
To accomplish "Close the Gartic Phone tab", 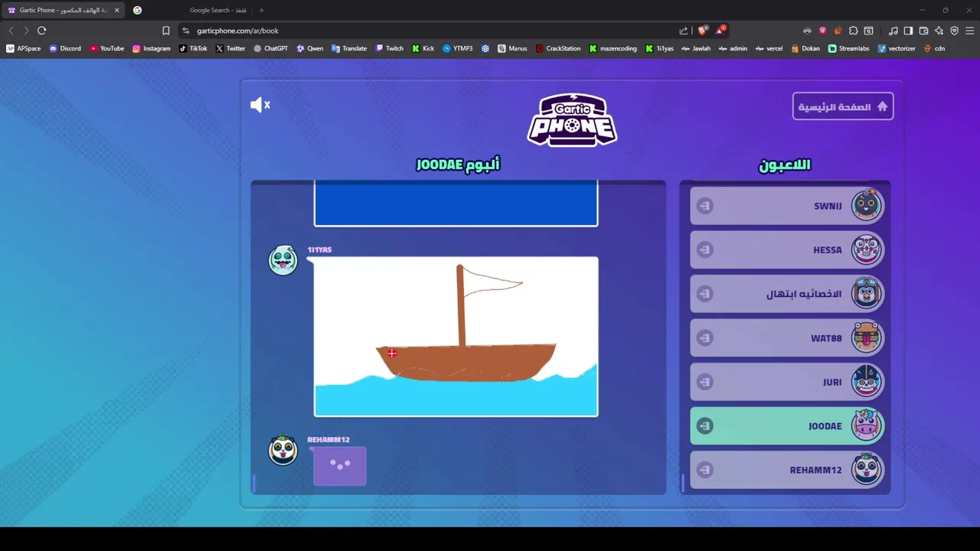I will click(116, 10).
